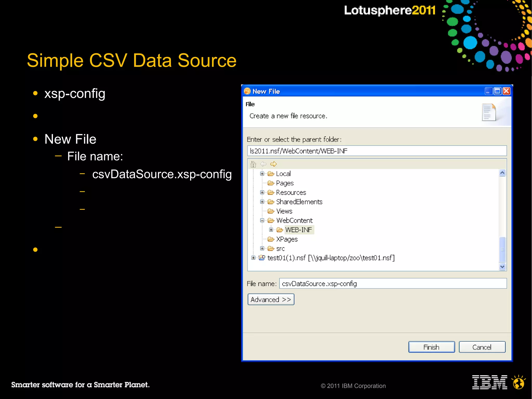Viewport: 532px width, 399px height.
Task: Expand the Resources folder node
Action: (262, 192)
